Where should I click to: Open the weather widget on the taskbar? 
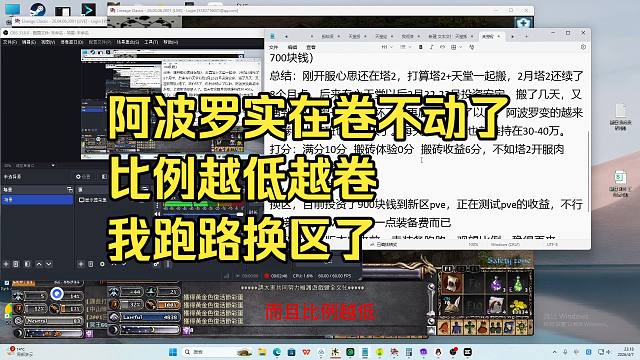[20, 351]
